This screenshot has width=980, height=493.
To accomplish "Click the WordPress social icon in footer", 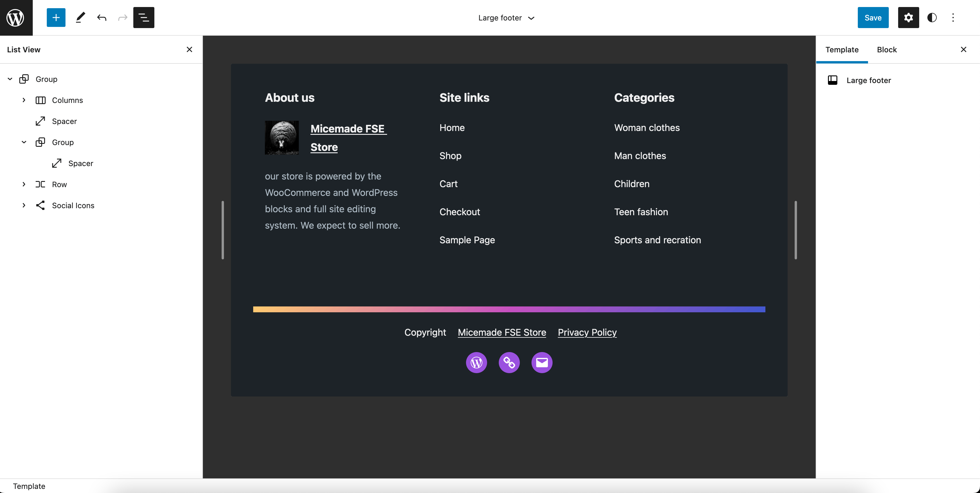I will pos(476,363).
